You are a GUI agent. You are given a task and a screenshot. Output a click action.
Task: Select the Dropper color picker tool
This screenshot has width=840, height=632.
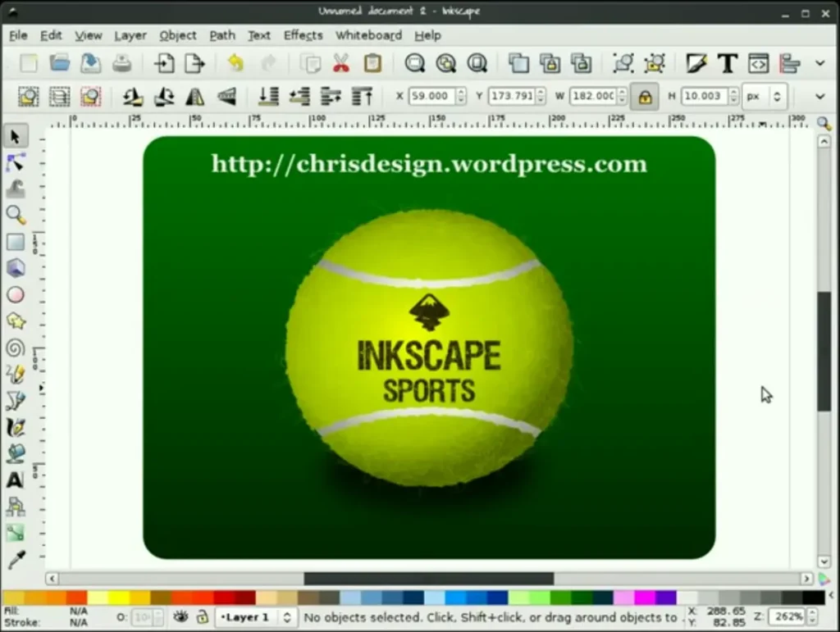[15, 559]
